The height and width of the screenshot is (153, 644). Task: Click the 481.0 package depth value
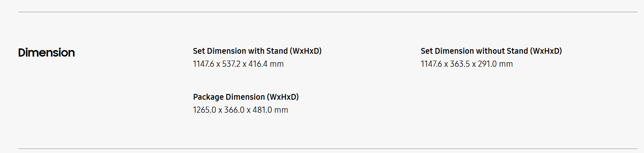tap(262, 110)
